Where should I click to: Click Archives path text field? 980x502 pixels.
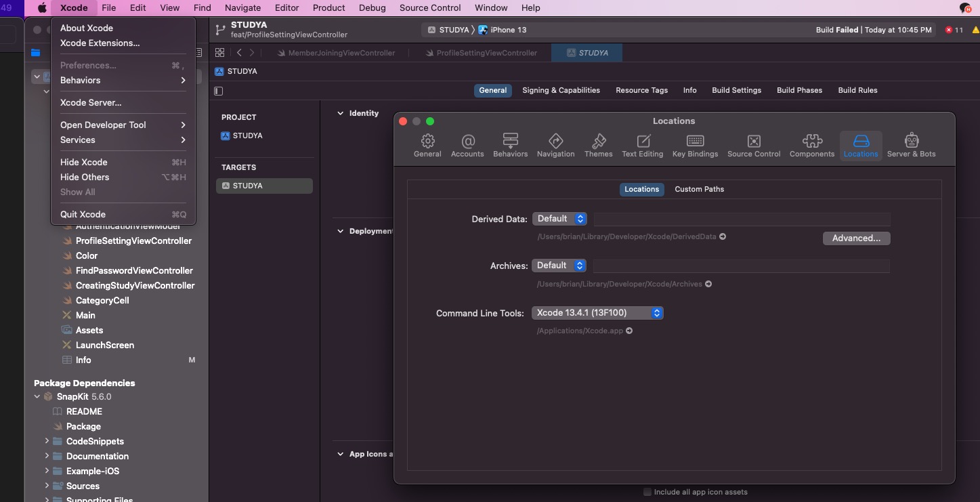(x=742, y=266)
